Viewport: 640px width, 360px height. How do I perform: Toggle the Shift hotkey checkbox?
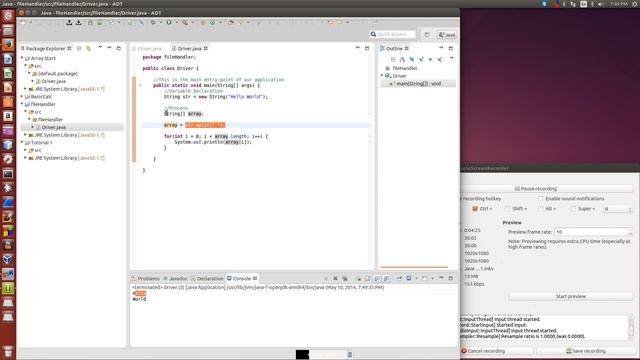click(x=508, y=209)
